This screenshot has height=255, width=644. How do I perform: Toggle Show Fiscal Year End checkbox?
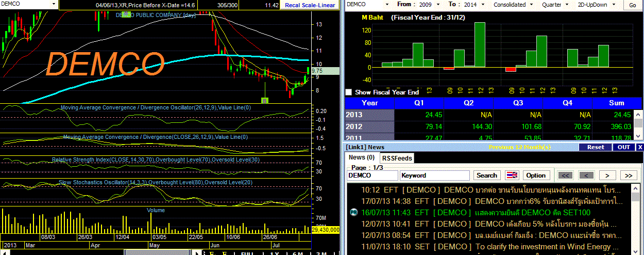(349, 92)
